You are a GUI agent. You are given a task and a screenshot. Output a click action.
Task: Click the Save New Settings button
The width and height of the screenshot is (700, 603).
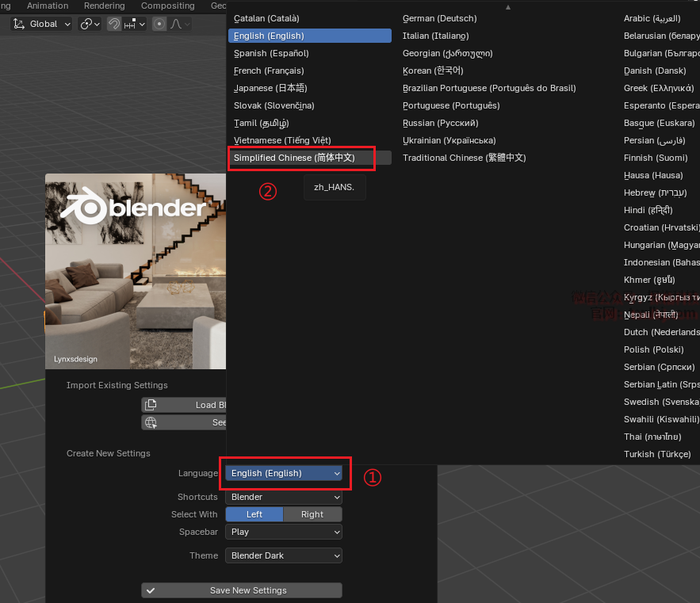242,590
